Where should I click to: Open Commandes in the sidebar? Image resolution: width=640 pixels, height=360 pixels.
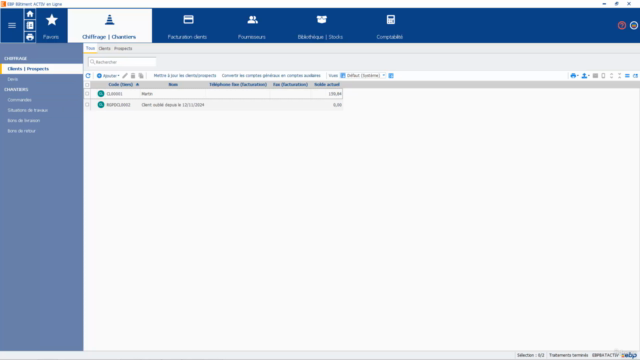click(19, 100)
